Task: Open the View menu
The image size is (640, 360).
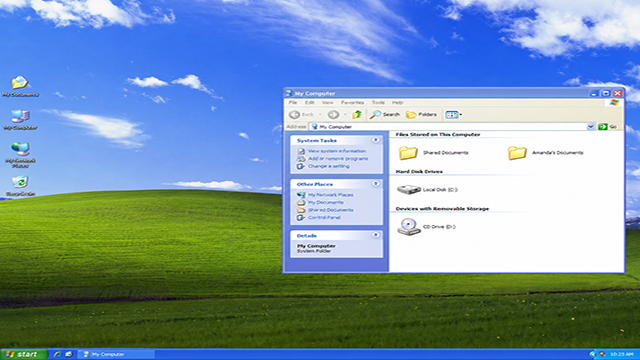Action: [327, 102]
